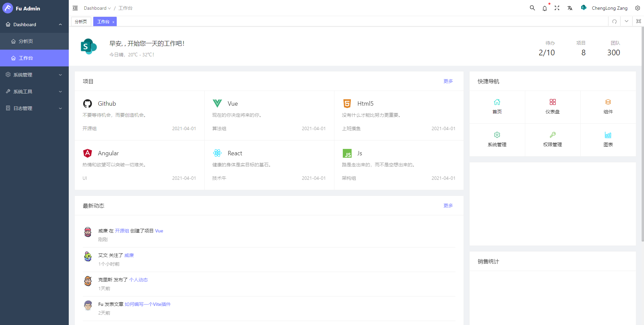
Task: Switch to the 分析页 tab
Action: click(x=81, y=21)
